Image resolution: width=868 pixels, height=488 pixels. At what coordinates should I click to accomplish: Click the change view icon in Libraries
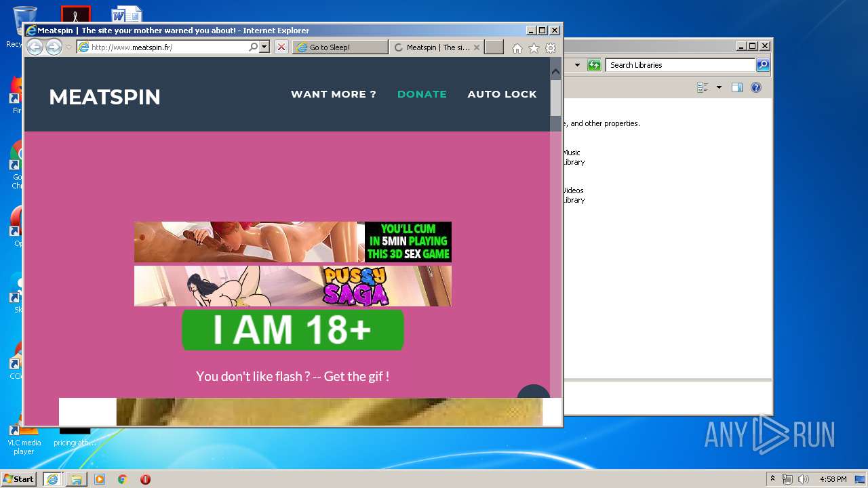(x=703, y=87)
